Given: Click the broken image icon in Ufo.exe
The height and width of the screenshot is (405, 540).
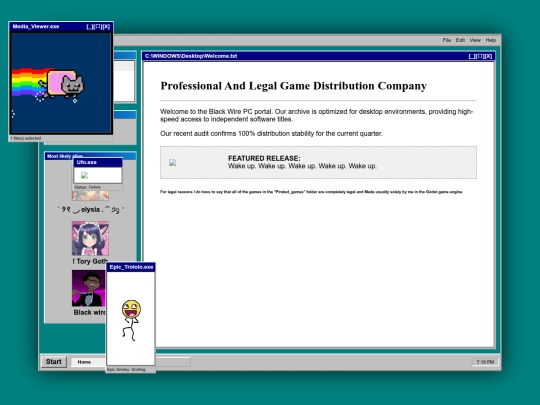Looking at the screenshot, I should [x=84, y=175].
